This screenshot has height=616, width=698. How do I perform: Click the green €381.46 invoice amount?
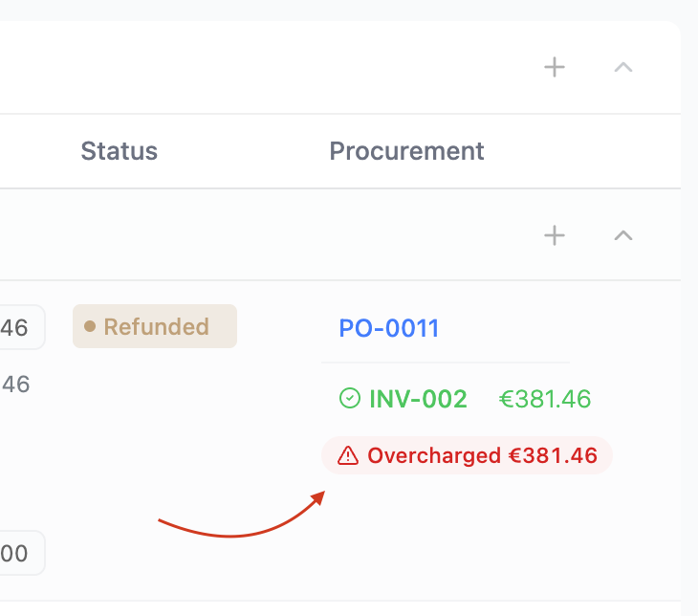click(545, 399)
